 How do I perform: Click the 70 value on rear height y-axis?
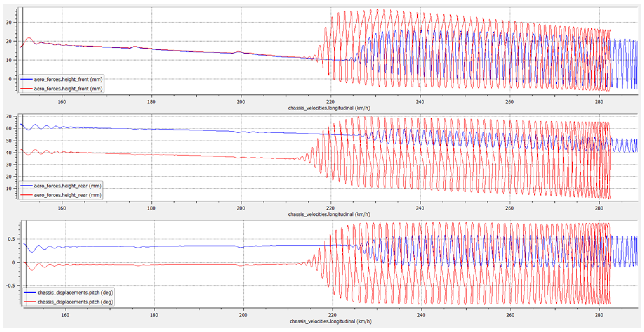point(9,117)
